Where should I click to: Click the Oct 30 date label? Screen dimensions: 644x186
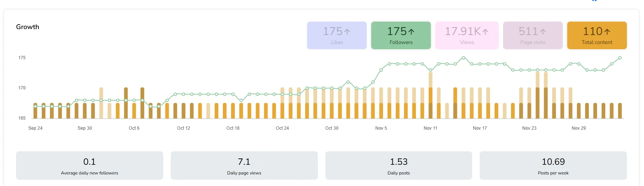pyautogui.click(x=332, y=128)
